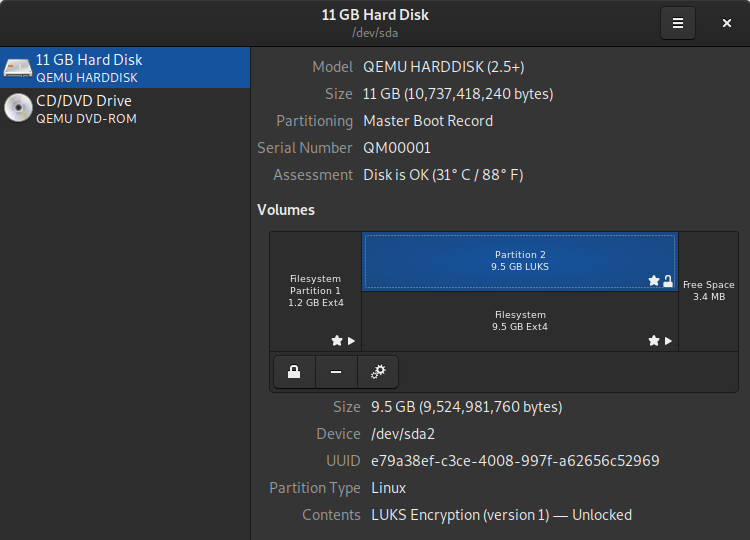This screenshot has height=540, width=750.
Task: Select the 9.5 GB Ext4 filesystem volume
Action: coord(520,321)
